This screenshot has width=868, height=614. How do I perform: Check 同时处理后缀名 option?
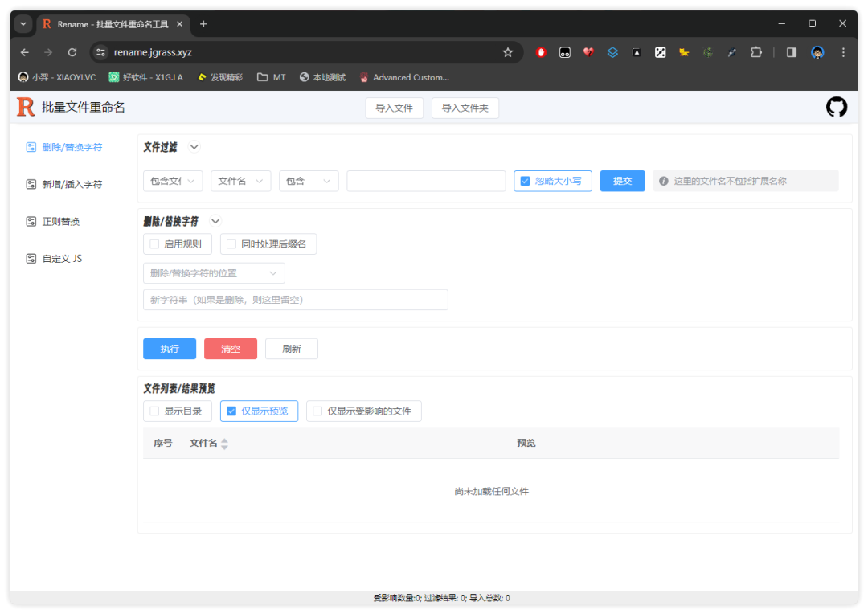click(231, 244)
